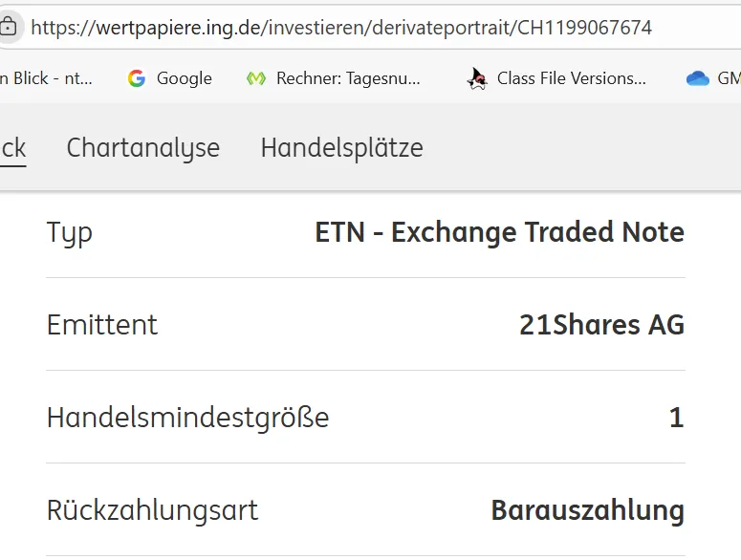Click the Class File Versions bookmark icon

477,78
